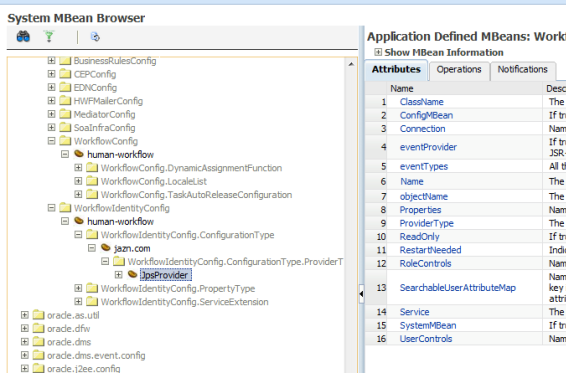Open the RestartNeeded attribute link
The width and height of the screenshot is (566, 373).
(x=430, y=250)
